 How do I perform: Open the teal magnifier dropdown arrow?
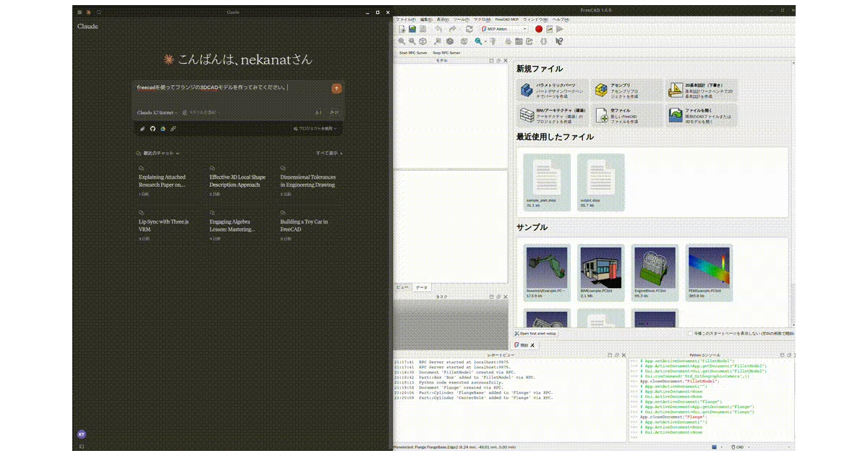click(485, 41)
